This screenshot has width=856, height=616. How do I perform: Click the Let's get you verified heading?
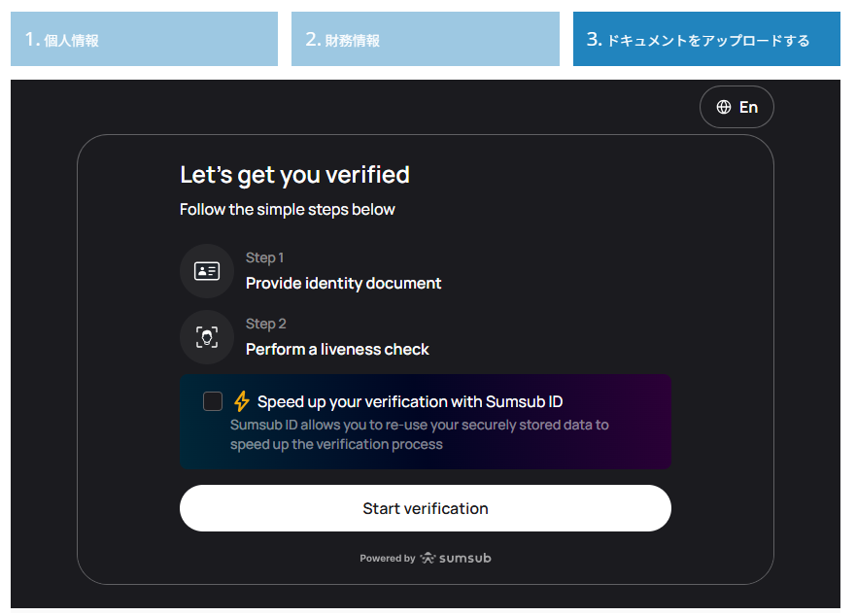coord(294,175)
